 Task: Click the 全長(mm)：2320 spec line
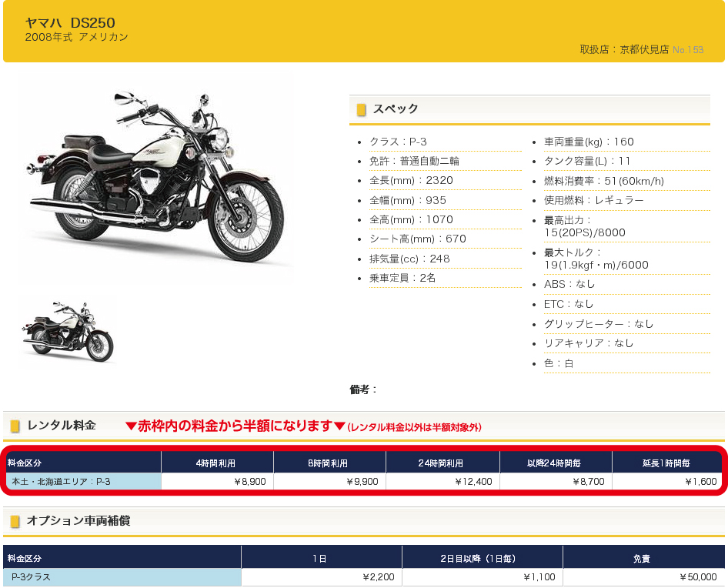coord(411,180)
